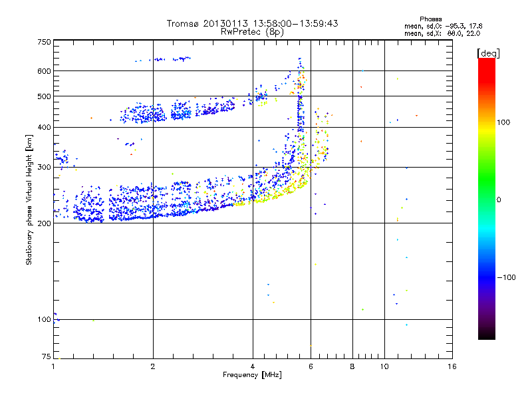Image resolution: width=532 pixels, height=399 pixels.
Task: Click the 'Frequency [MHz]' axis title
Action: tap(252, 375)
